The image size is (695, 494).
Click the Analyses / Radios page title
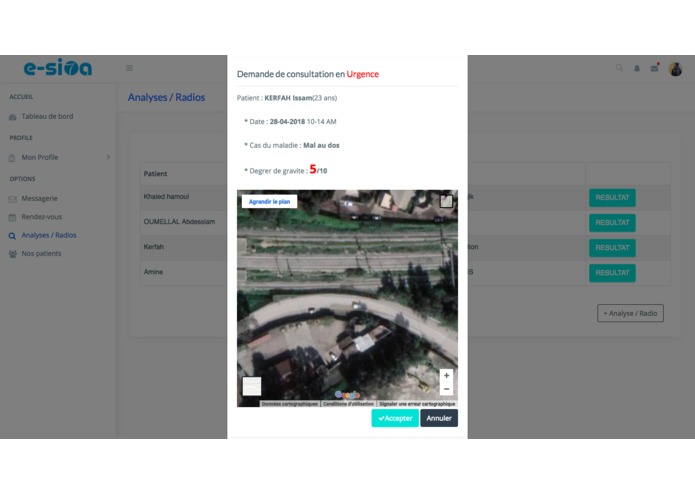tap(166, 97)
